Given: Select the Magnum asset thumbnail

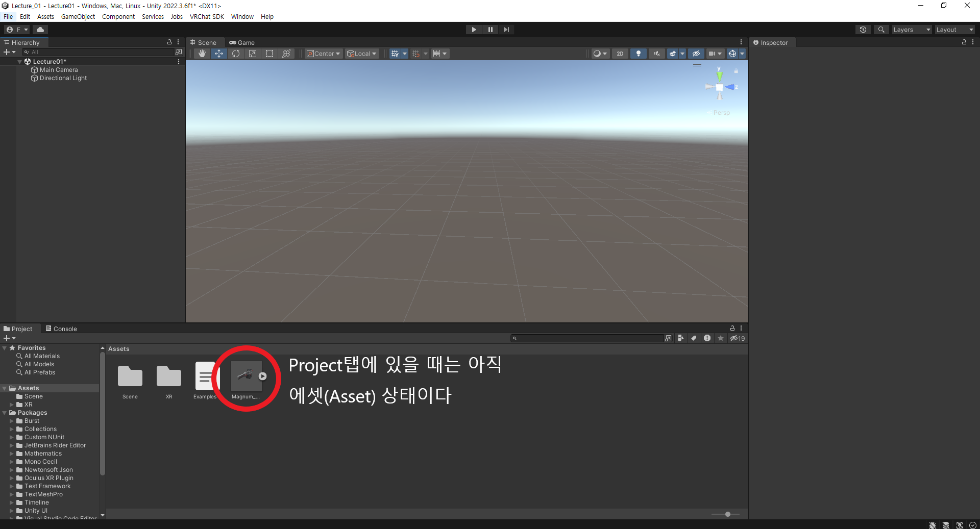Looking at the screenshot, I should (246, 376).
